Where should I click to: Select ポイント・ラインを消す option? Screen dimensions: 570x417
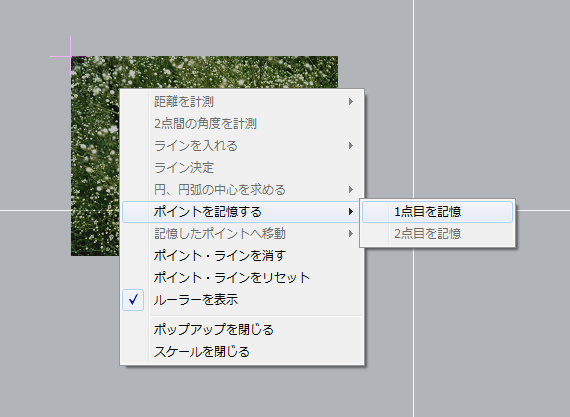click(242, 256)
